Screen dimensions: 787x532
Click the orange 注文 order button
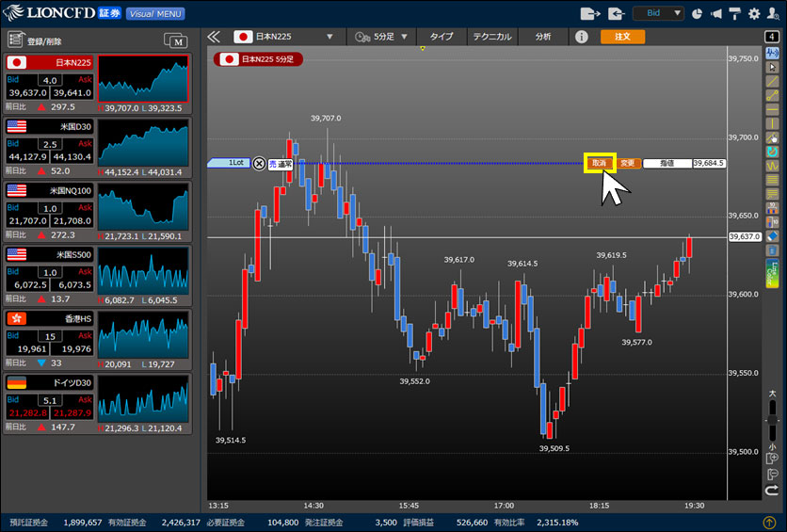621,37
